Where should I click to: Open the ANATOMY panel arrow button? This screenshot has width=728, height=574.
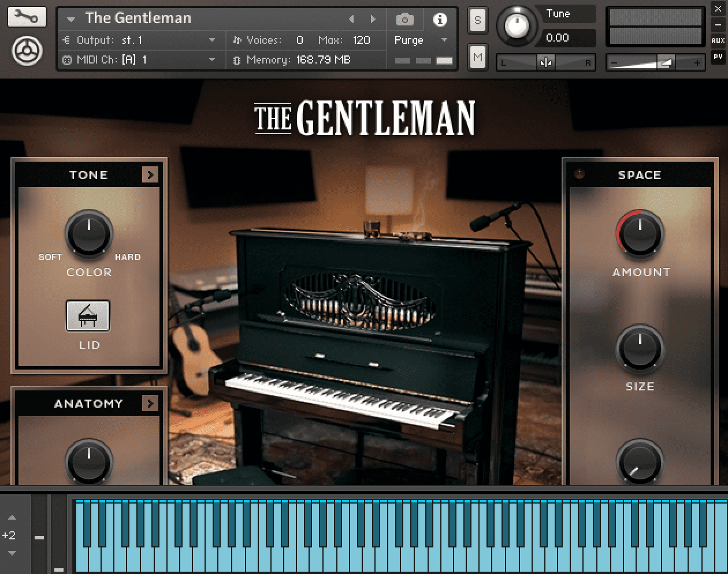click(150, 403)
